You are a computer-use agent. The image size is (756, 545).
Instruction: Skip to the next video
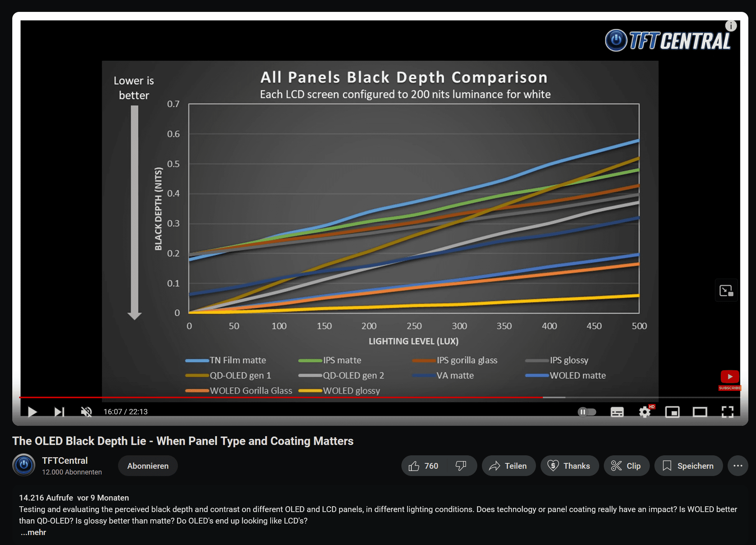[59, 412]
